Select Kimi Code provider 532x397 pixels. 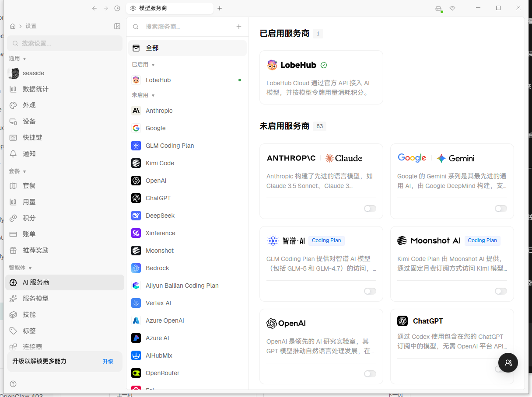[x=187, y=163]
